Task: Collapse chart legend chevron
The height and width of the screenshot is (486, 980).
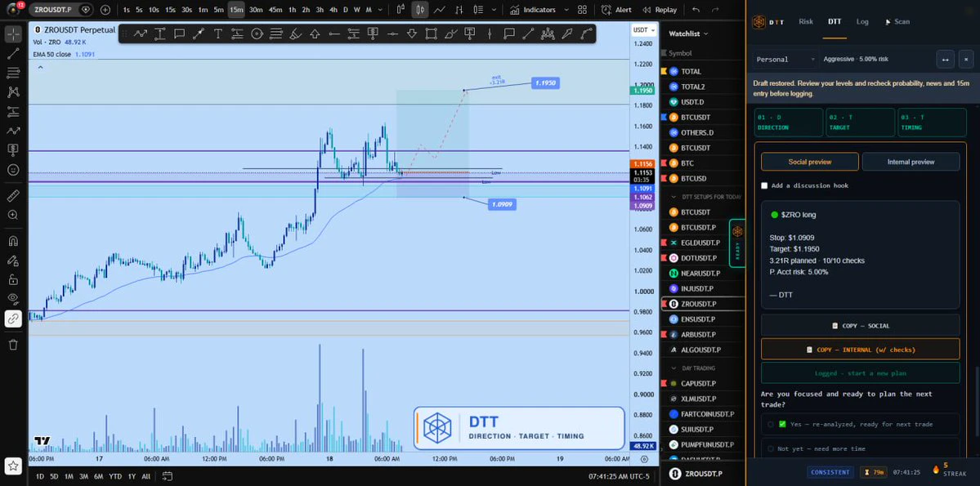Action: pos(40,67)
